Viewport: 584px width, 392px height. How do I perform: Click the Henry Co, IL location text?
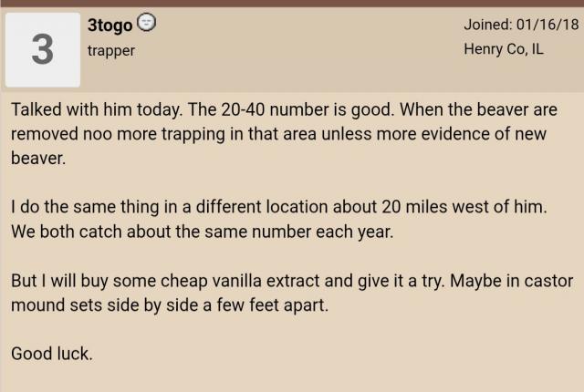point(503,49)
